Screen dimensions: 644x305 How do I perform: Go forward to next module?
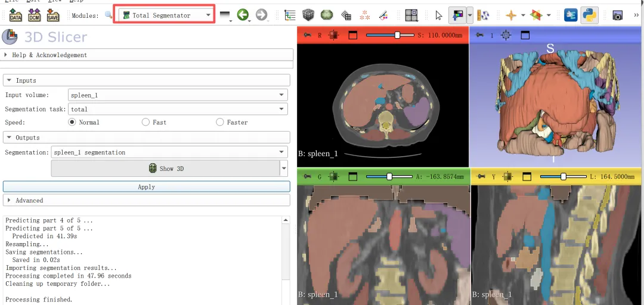(x=262, y=15)
